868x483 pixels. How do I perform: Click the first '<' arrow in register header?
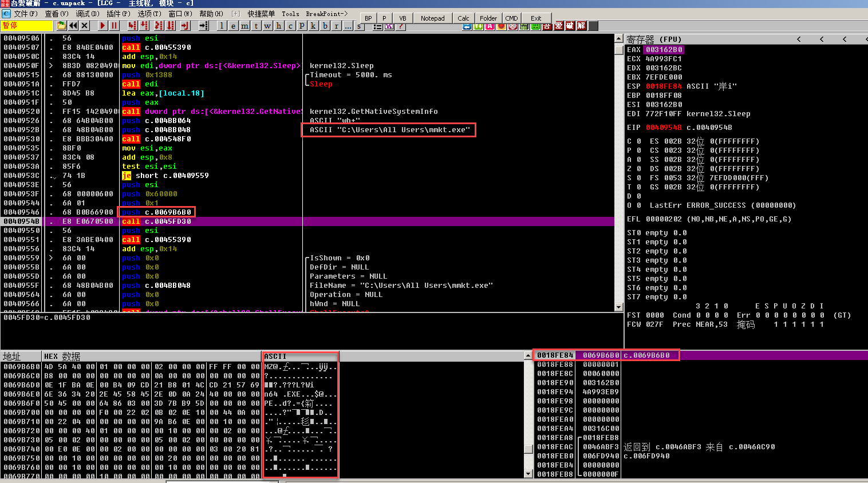tap(799, 39)
